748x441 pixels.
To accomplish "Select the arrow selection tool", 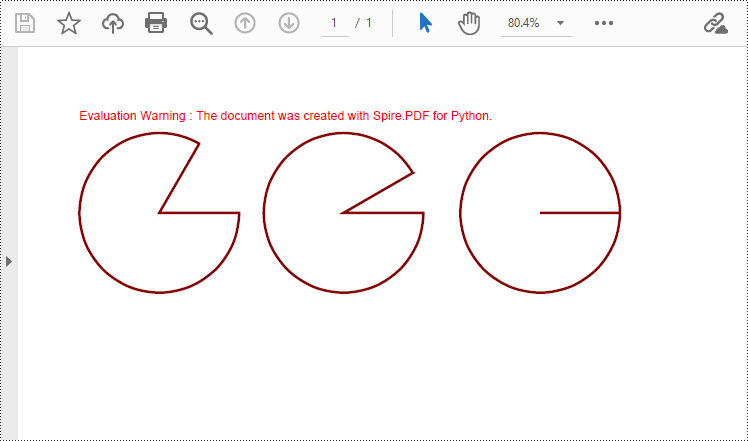I will pos(426,23).
